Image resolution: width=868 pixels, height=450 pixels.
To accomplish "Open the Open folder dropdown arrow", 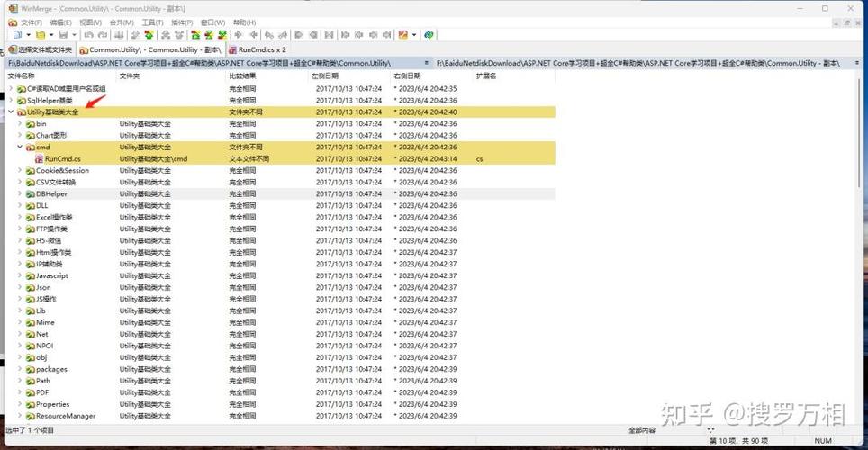I will pos(51,35).
